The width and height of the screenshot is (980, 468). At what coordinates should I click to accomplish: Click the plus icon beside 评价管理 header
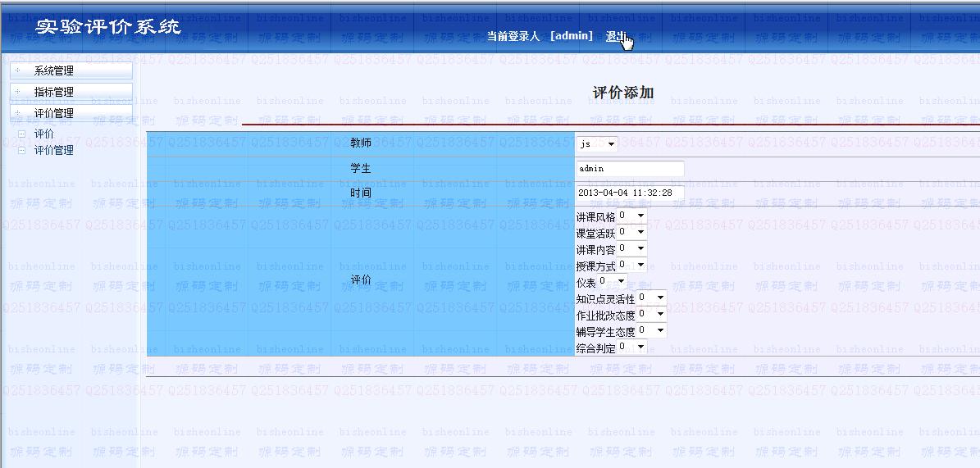(x=17, y=113)
